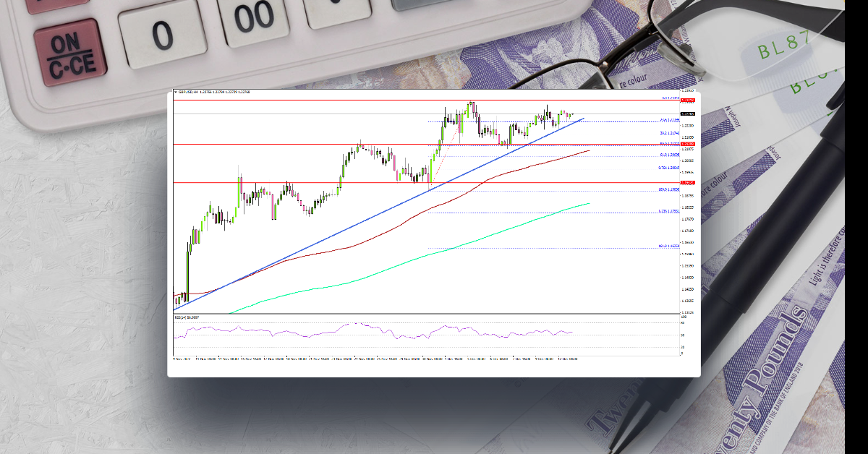Screen dimensions: 868x454
Task: Select the GBPUSD,H4 chart title bar
Action: (210, 93)
